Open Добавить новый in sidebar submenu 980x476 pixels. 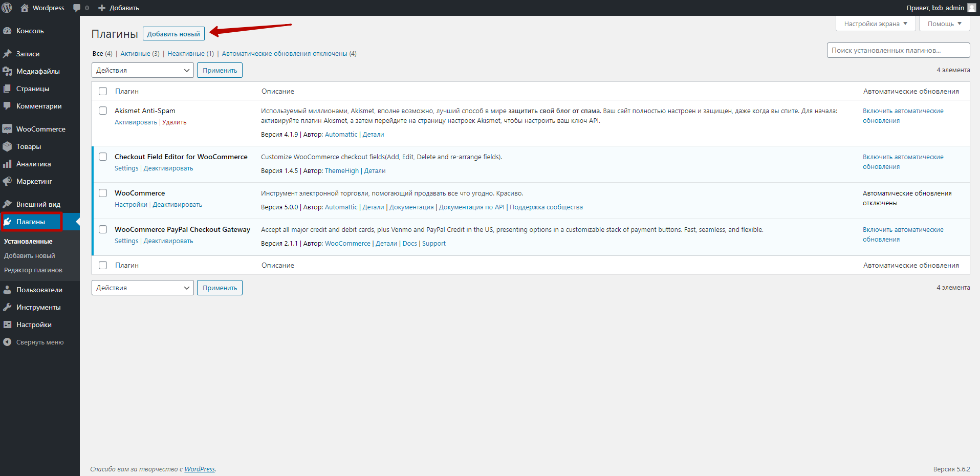click(30, 255)
